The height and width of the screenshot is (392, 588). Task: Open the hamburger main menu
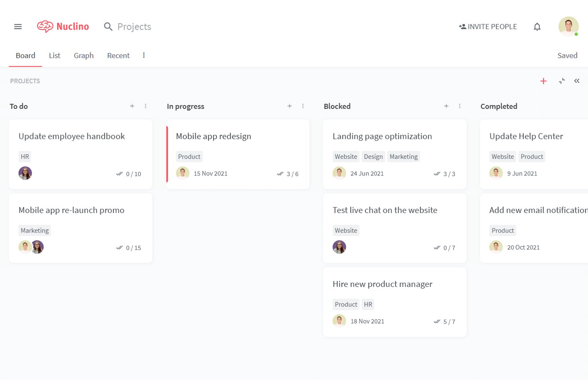click(x=18, y=27)
